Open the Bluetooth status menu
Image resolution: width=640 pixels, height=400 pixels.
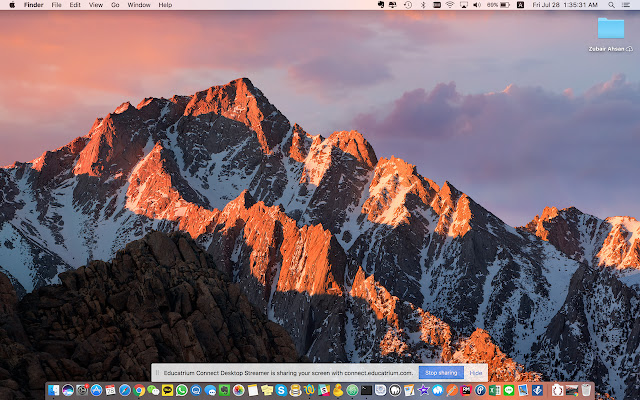coord(423,5)
